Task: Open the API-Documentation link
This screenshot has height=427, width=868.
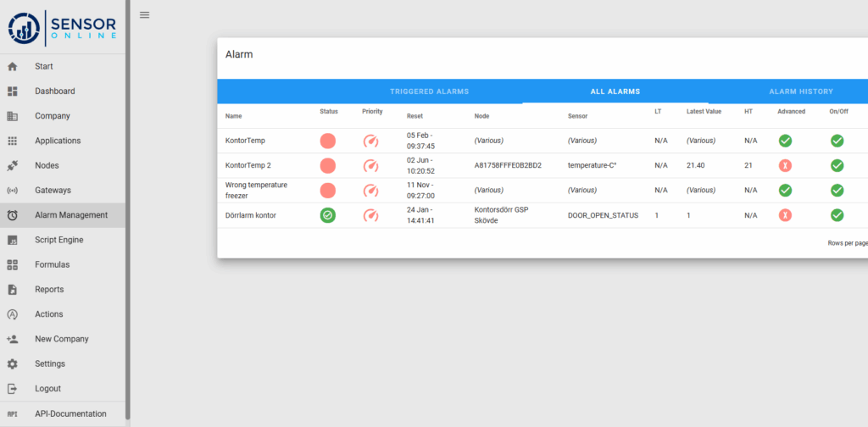Action: (70, 413)
